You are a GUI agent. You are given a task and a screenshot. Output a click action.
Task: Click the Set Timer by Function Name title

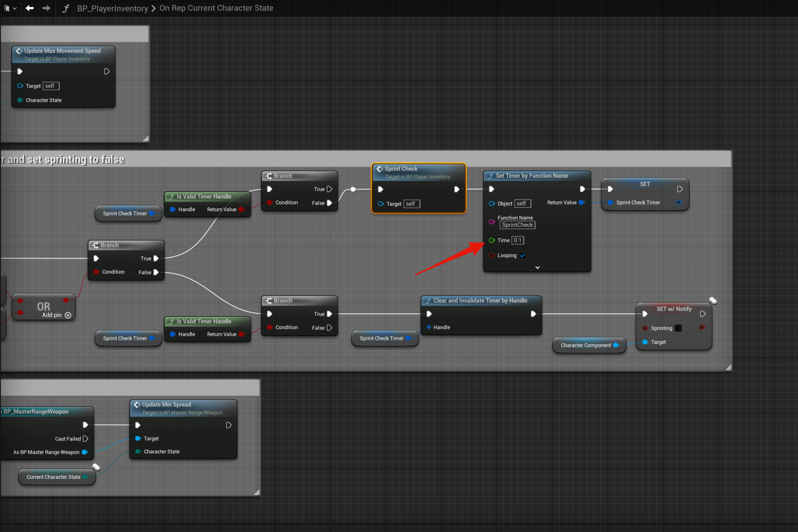[x=532, y=176]
